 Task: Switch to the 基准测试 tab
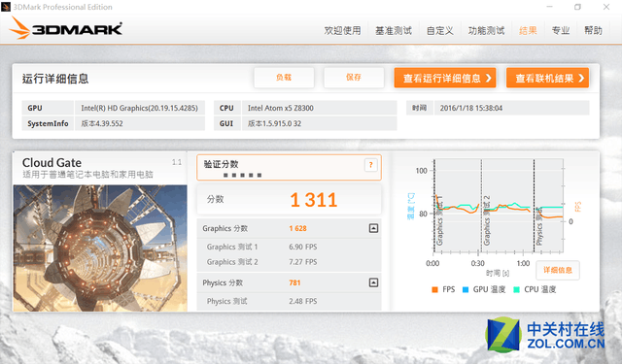coord(394,30)
